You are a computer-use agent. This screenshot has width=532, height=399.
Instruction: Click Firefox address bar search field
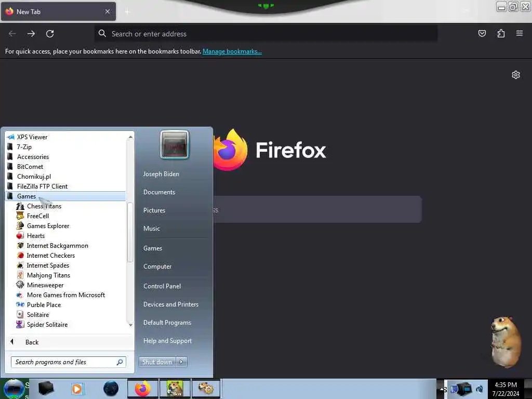[x=266, y=34]
